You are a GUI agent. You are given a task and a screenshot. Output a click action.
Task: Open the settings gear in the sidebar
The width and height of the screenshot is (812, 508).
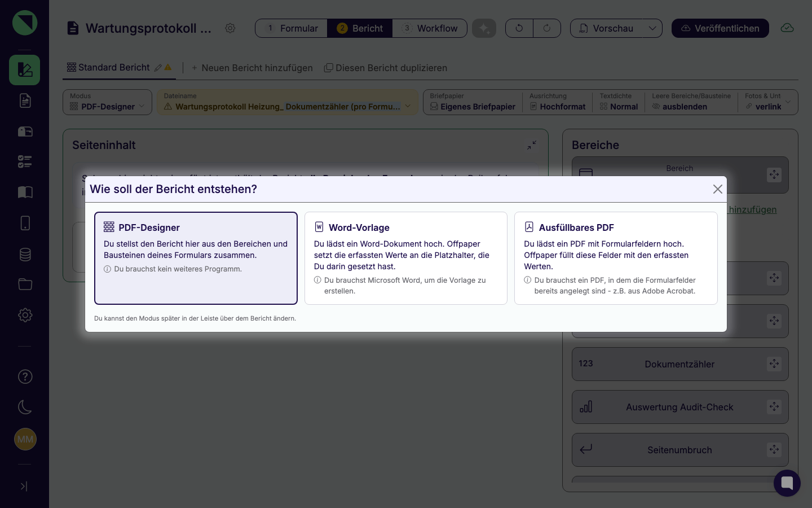pos(25,315)
